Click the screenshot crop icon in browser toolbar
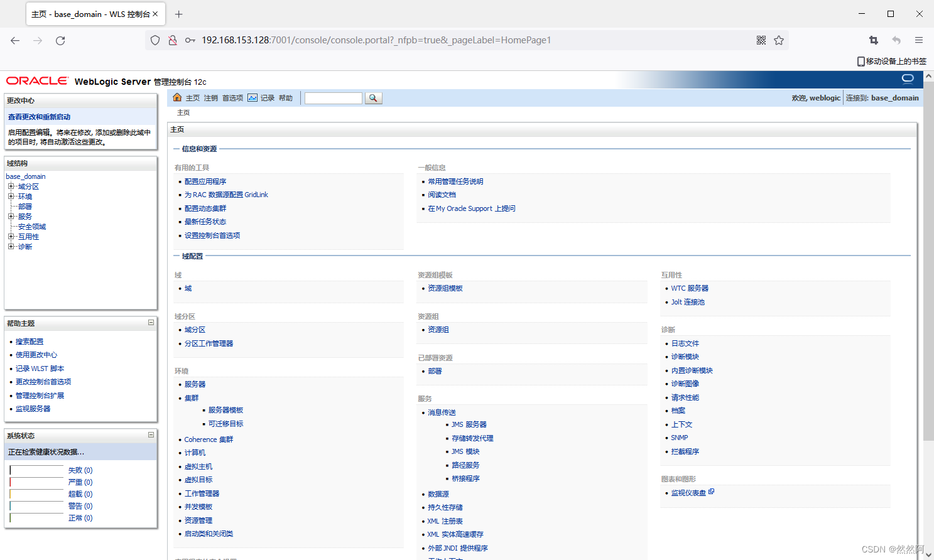The height and width of the screenshot is (560, 934). pyautogui.click(x=874, y=40)
